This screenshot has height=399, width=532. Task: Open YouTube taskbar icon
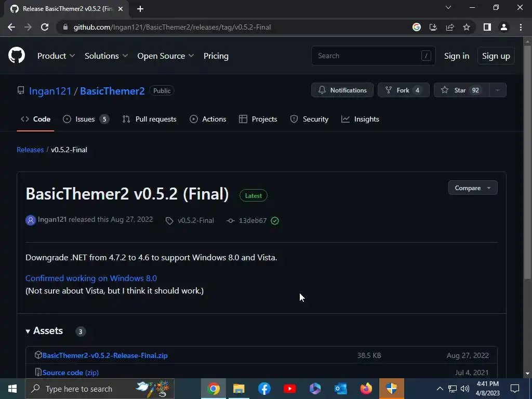click(290, 389)
